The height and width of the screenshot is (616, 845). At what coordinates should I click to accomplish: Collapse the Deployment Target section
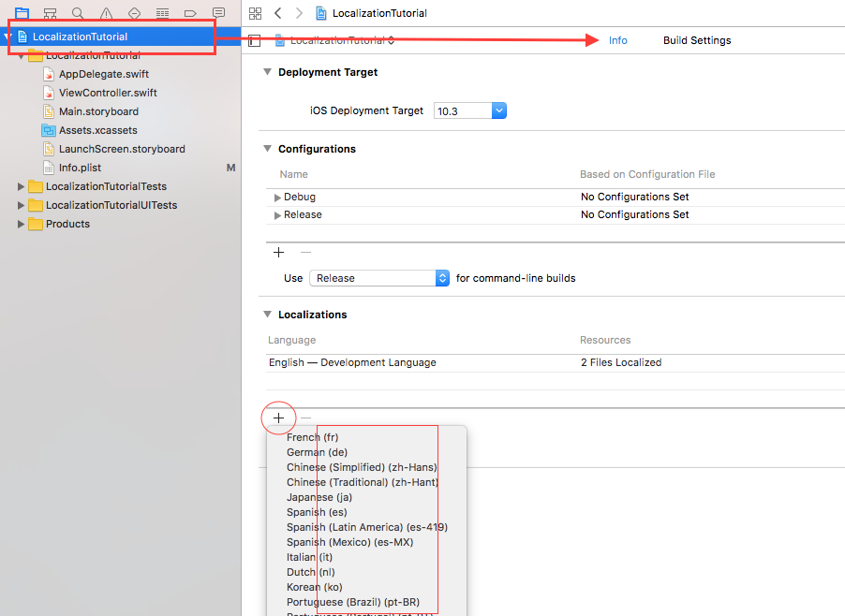click(267, 71)
